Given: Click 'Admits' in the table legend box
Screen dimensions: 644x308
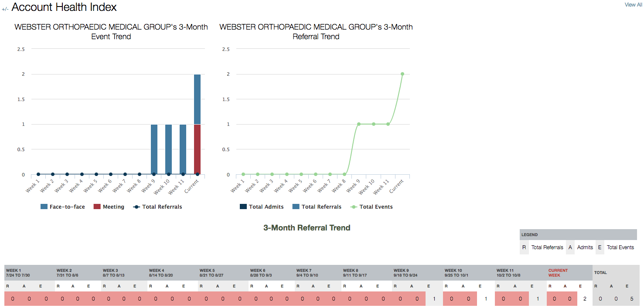Looking at the screenshot, I should tap(585, 247).
